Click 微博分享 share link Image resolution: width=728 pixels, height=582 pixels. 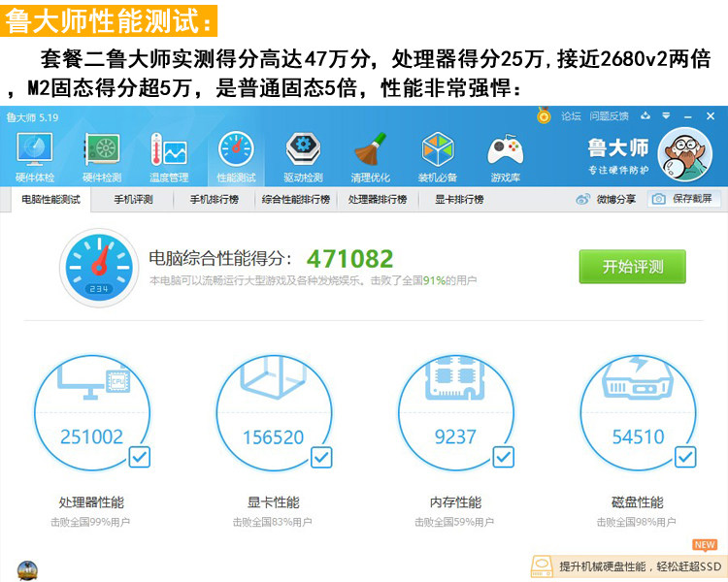click(615, 199)
